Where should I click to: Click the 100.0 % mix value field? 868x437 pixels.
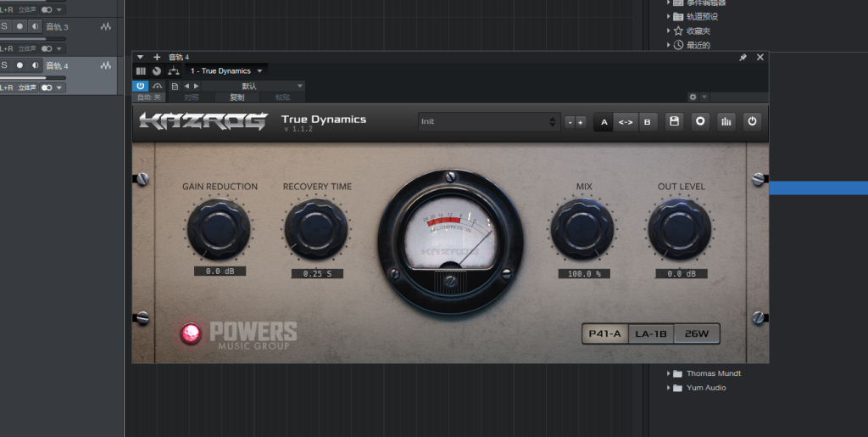584,273
